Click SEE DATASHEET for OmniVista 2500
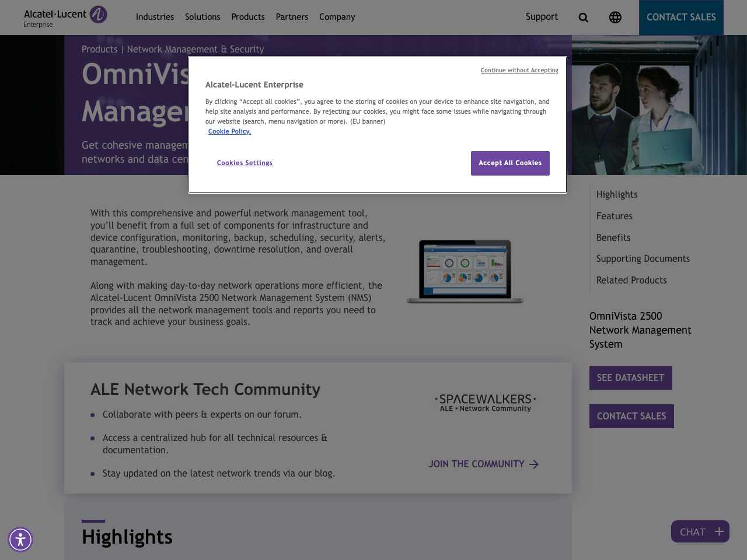This screenshot has height=560, width=747. pyautogui.click(x=631, y=377)
